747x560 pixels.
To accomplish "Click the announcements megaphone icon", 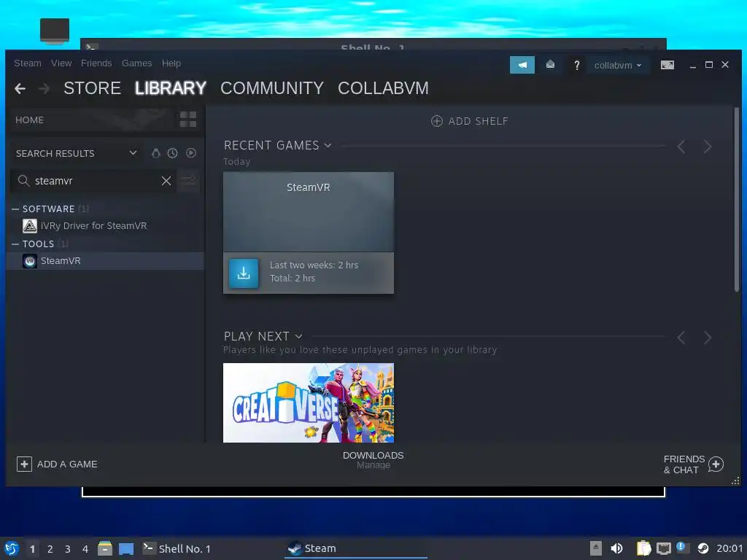I will [x=522, y=65].
